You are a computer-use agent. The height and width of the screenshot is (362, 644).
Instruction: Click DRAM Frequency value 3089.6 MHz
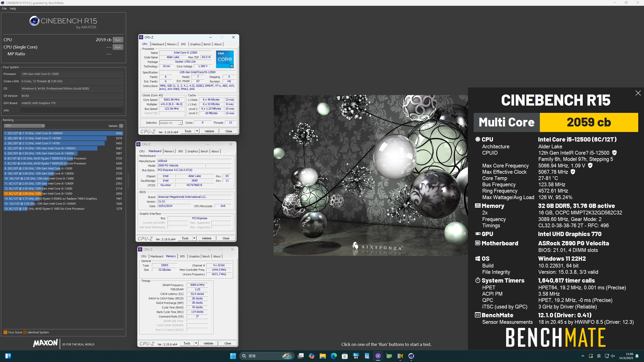tap(197, 285)
